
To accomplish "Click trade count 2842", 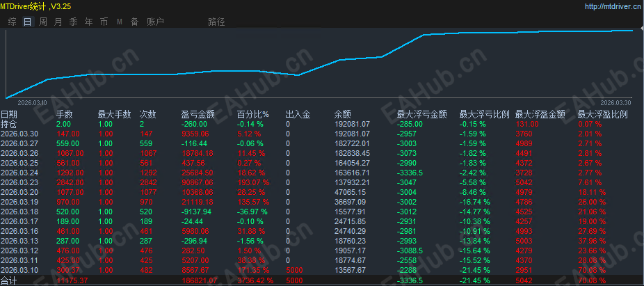I will pos(148,182).
